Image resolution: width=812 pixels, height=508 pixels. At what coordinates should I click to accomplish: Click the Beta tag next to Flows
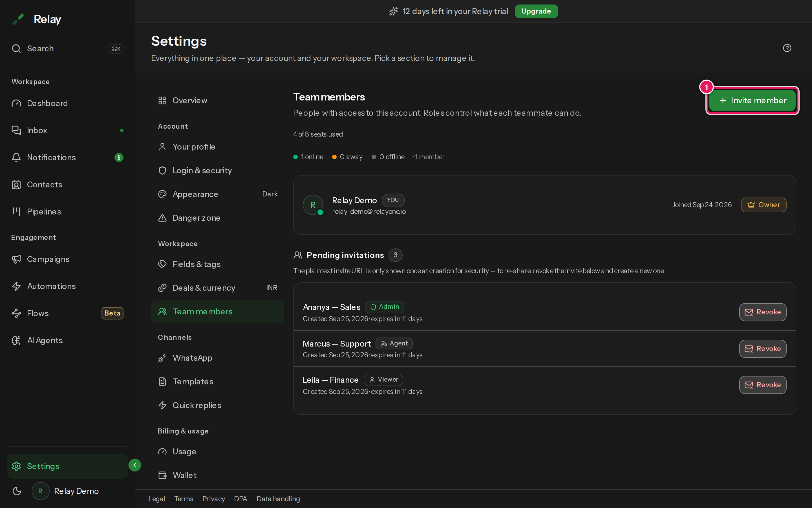point(112,313)
